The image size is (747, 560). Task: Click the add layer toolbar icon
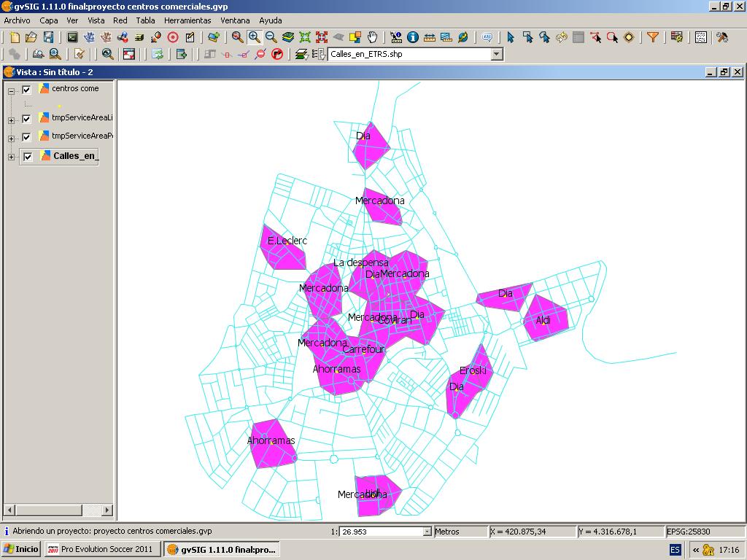coord(214,37)
